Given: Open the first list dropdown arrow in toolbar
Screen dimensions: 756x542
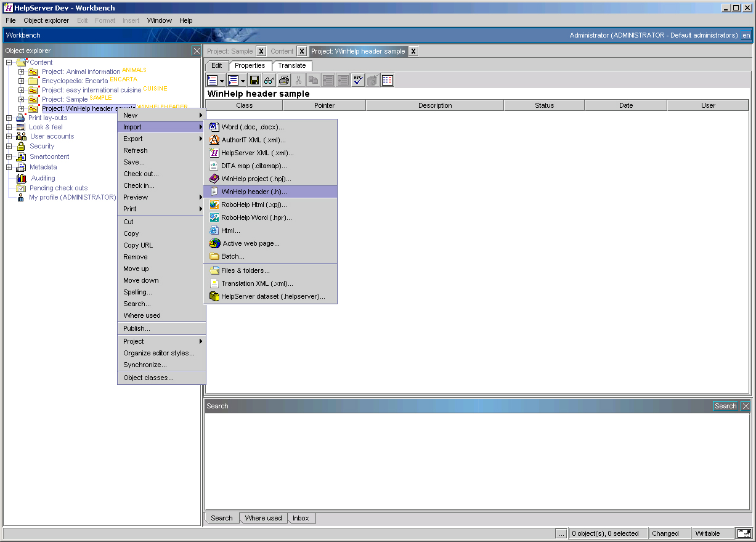Looking at the screenshot, I should coord(221,79).
